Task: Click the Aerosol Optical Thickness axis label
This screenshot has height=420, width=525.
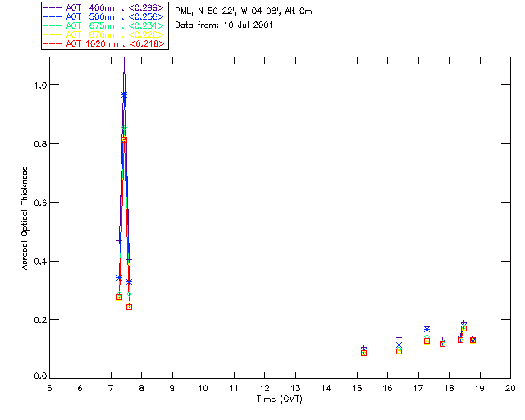Action: (25, 218)
